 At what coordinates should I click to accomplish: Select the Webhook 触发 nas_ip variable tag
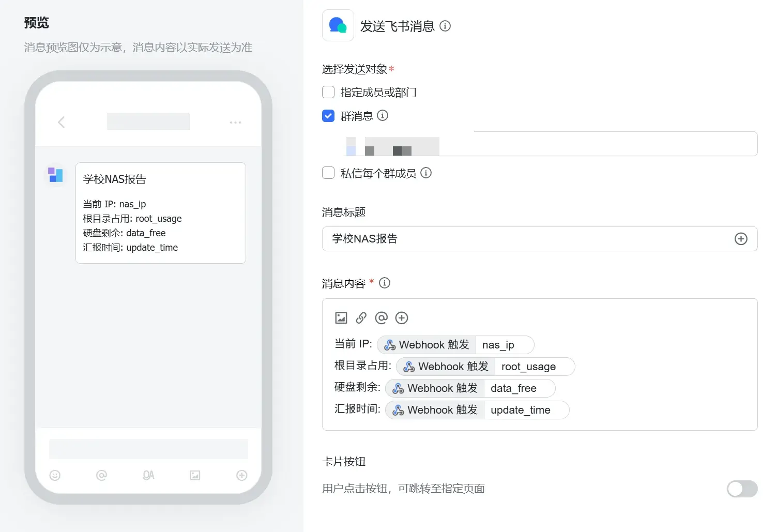pyautogui.click(x=455, y=345)
